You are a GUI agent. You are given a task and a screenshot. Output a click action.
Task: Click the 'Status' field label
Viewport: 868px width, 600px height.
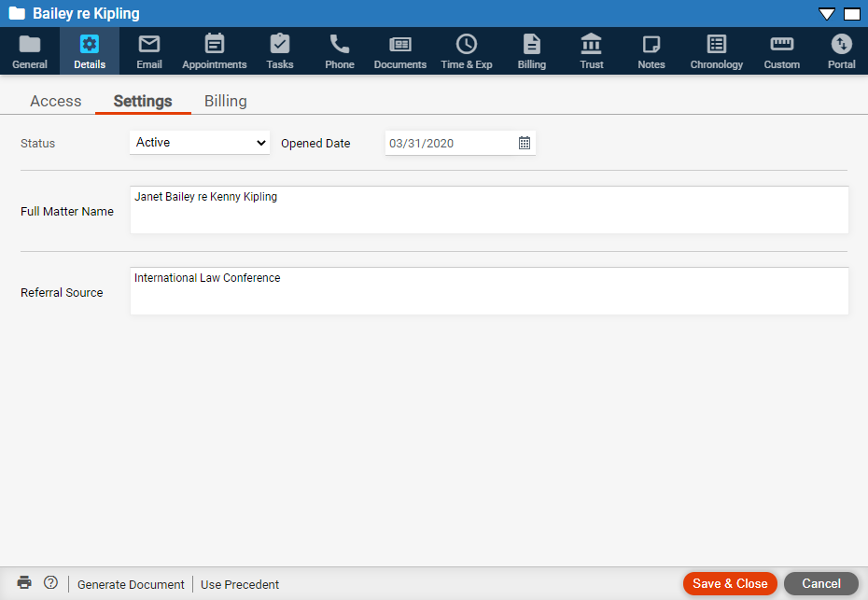click(37, 144)
